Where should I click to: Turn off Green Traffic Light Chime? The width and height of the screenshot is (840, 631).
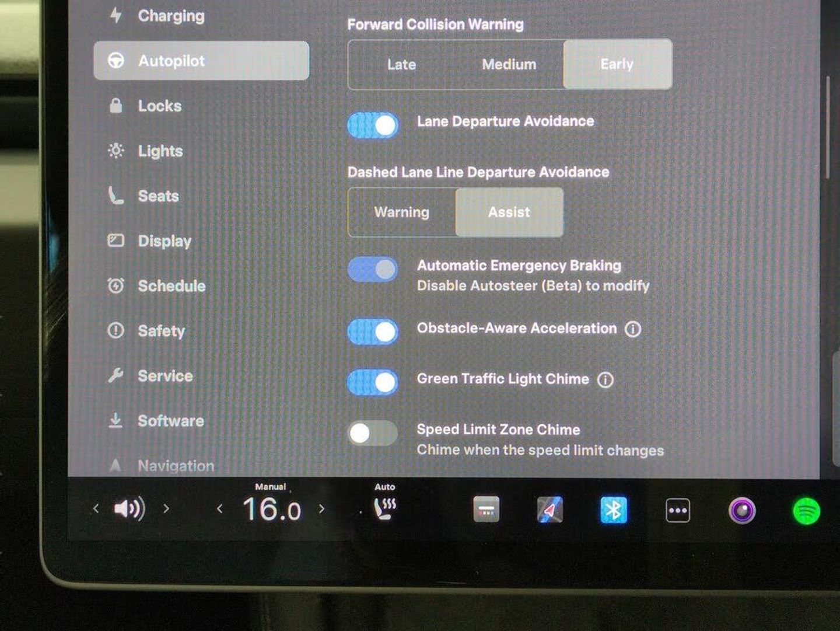(373, 382)
